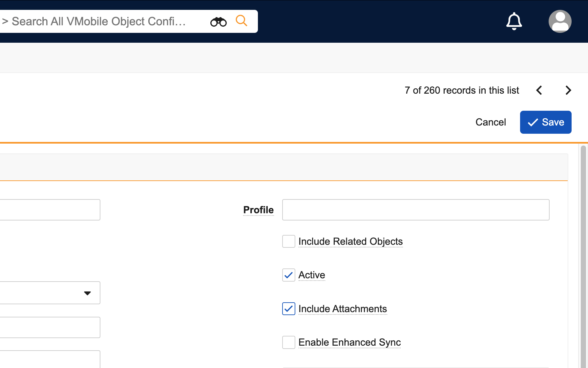588x368 pixels.
Task: Click Cancel to discard changes
Action: [x=491, y=122]
